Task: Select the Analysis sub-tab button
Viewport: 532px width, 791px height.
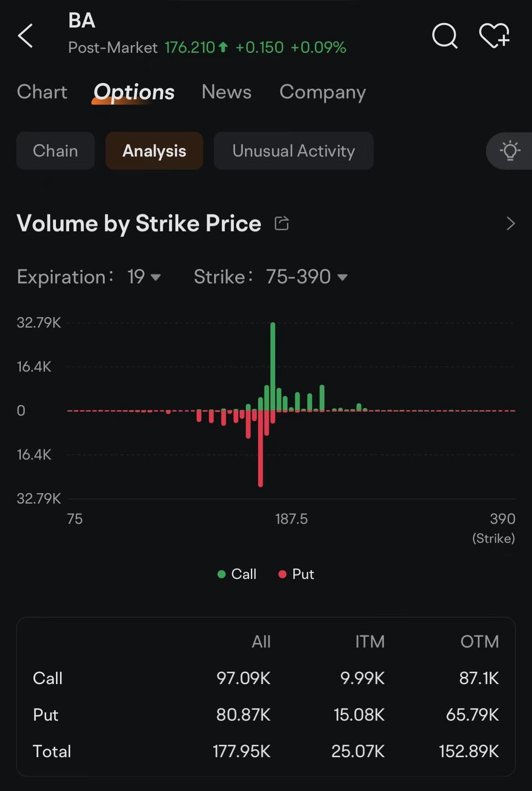Action: [x=154, y=151]
